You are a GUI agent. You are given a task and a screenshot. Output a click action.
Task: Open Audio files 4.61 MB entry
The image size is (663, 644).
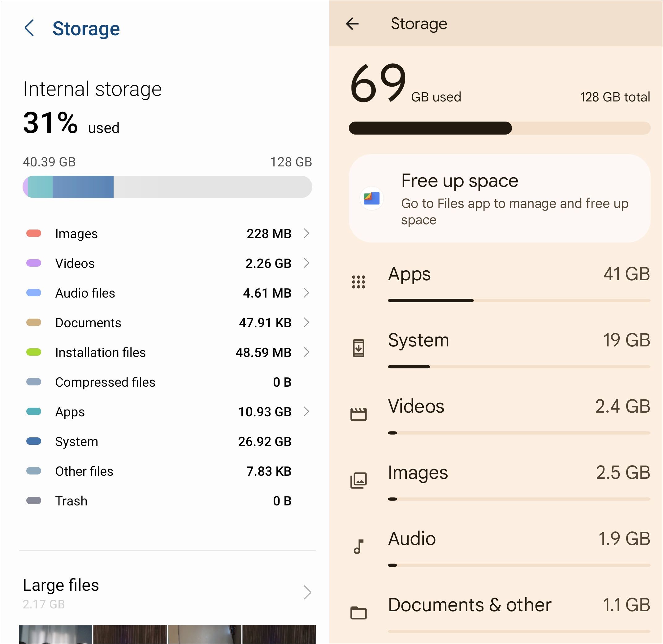(166, 293)
